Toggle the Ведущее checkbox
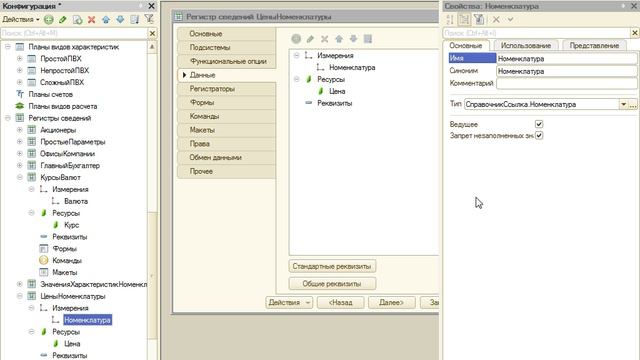The width and height of the screenshot is (640, 360). tap(539, 124)
